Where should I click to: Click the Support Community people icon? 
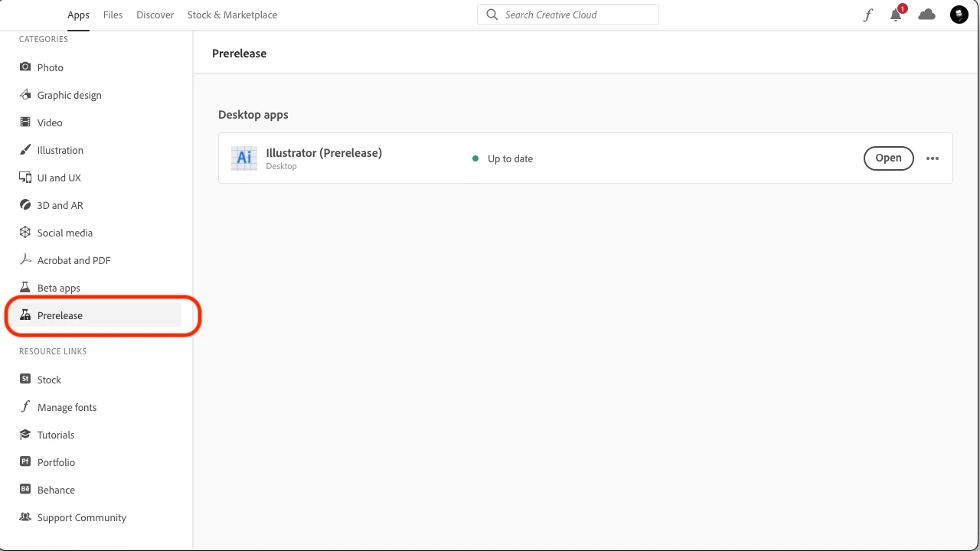(x=25, y=517)
